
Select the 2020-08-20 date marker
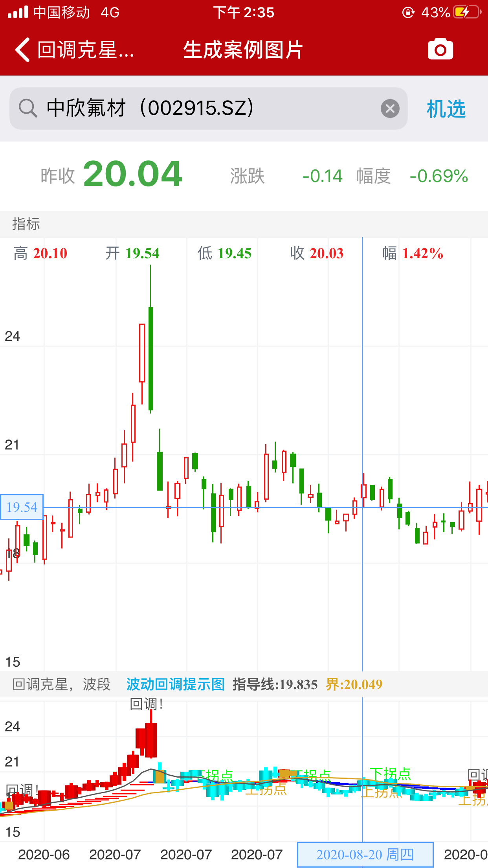click(365, 855)
